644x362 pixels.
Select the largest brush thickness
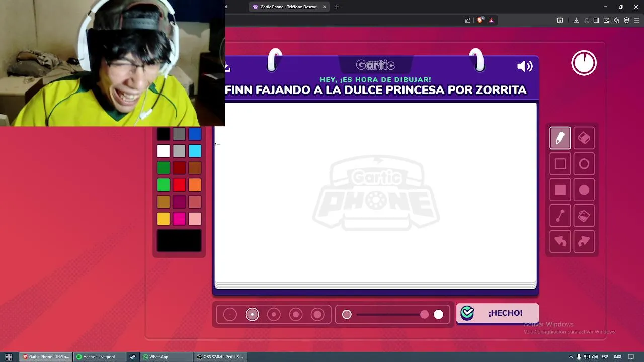(x=317, y=314)
